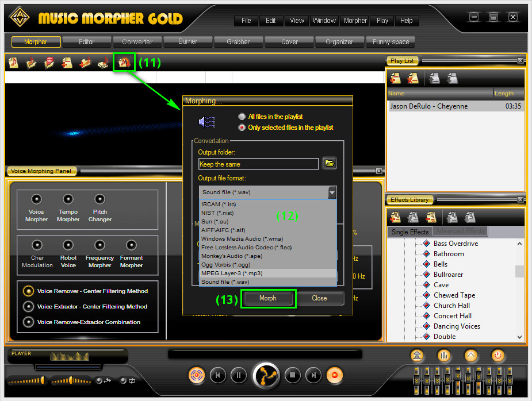Close the Voice Morphing Panel with its X

379,171
